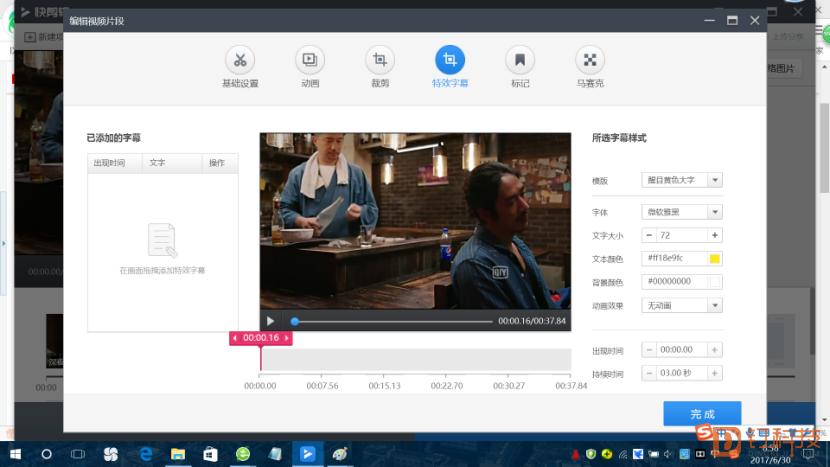Open the green browser taskbar icon
The height and width of the screenshot is (467, 830).
pos(242,454)
